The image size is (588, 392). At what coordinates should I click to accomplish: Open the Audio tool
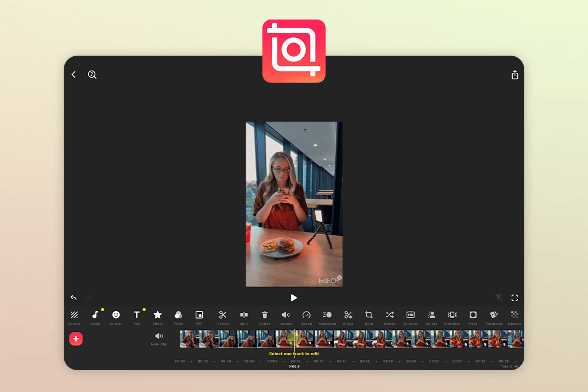point(95,317)
